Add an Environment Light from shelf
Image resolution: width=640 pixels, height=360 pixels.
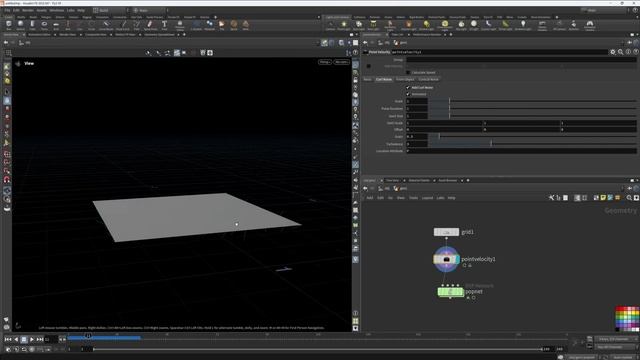point(444,25)
